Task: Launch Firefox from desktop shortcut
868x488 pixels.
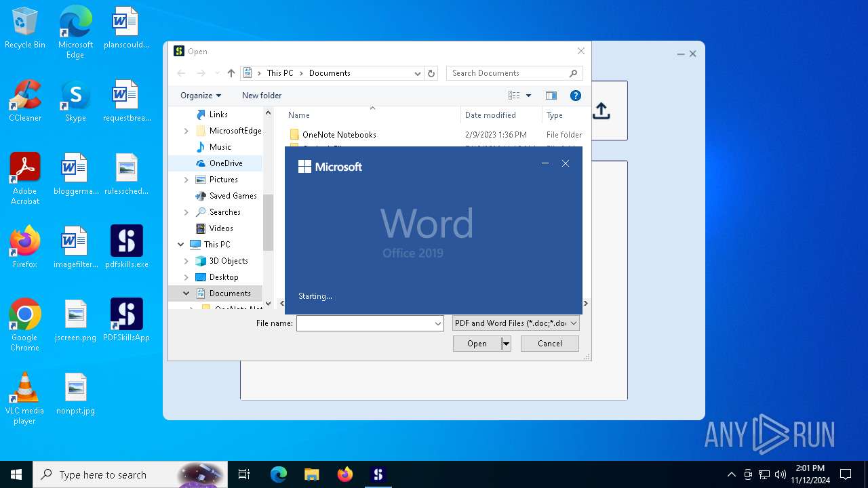Action: pyautogui.click(x=25, y=247)
